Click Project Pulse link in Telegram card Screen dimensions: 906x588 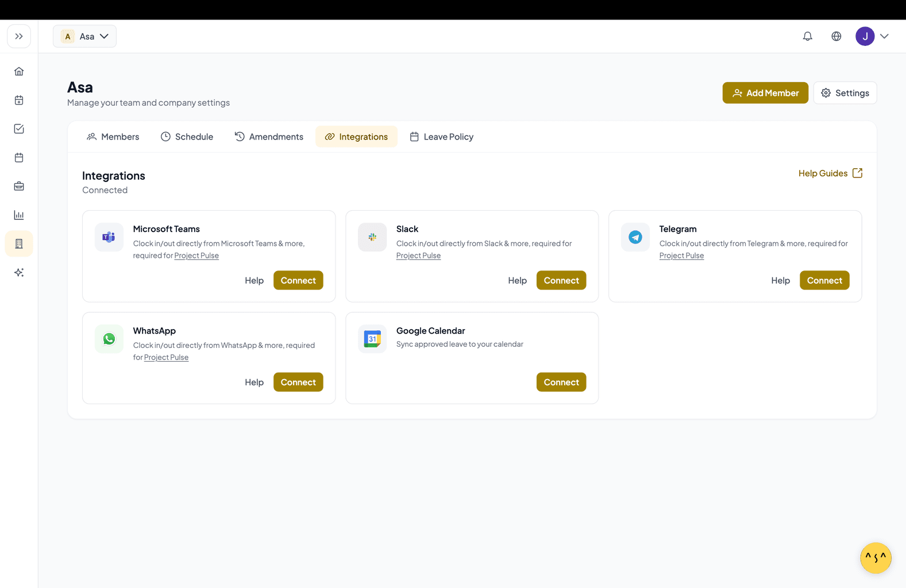coord(681,256)
